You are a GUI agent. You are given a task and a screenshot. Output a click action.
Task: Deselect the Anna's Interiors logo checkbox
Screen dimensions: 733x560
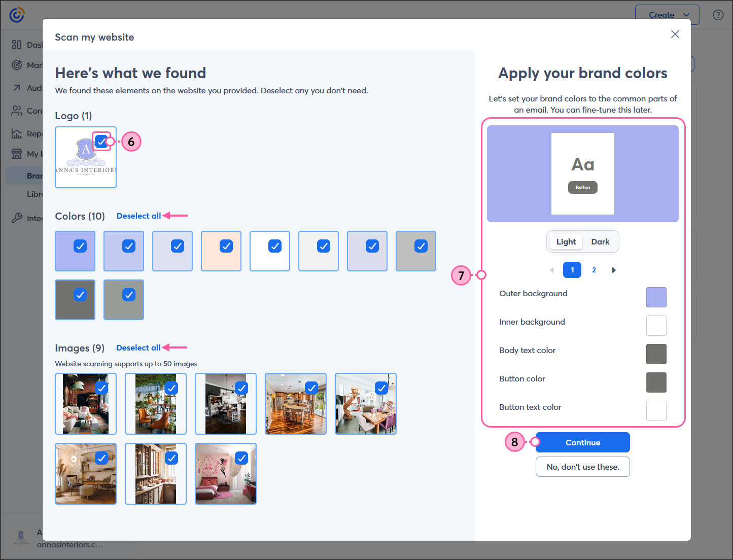[x=101, y=142]
